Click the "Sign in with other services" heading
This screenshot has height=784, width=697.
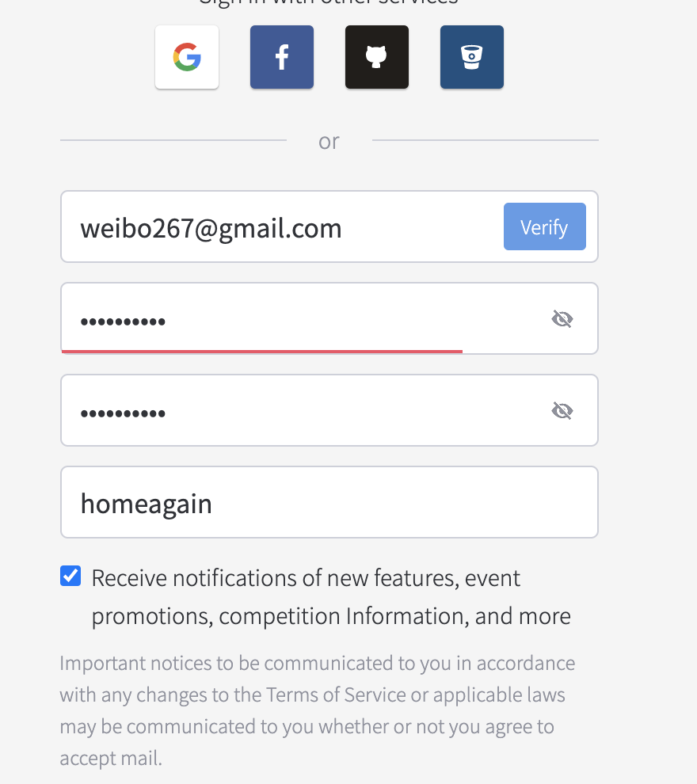[329, 2]
